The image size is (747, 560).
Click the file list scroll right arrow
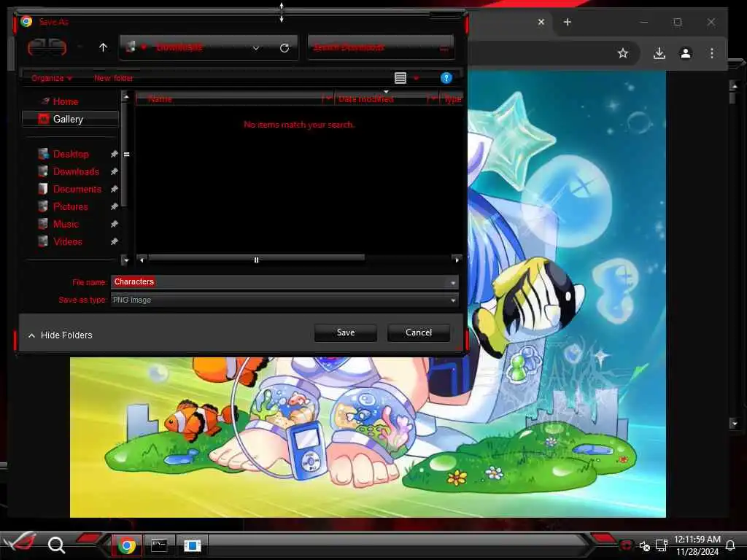pos(457,260)
